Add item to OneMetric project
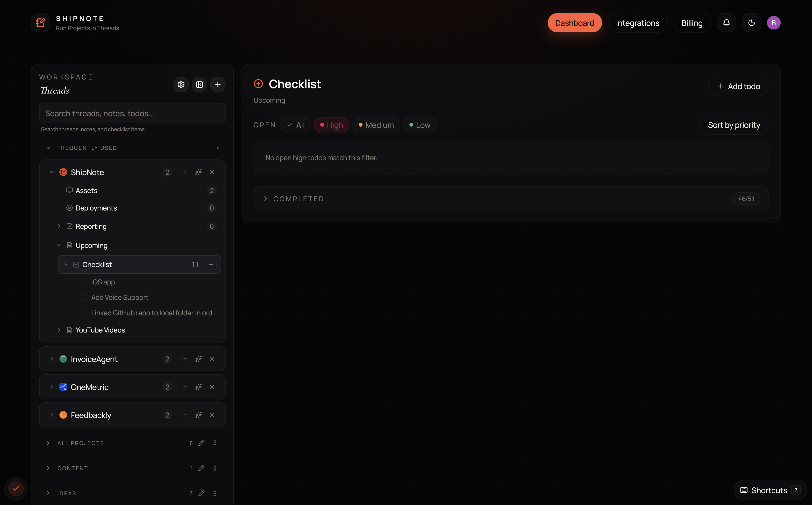 (x=185, y=387)
